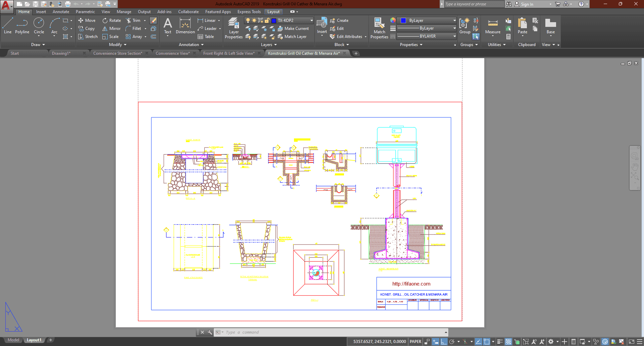Switch to the Model tab
Screen dimensions: 644x346
[x=13, y=340]
